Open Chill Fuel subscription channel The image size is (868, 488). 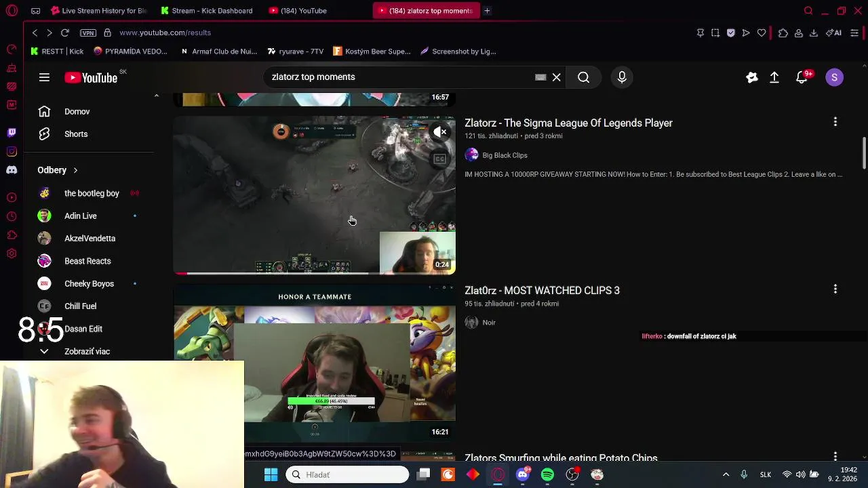click(80, 306)
